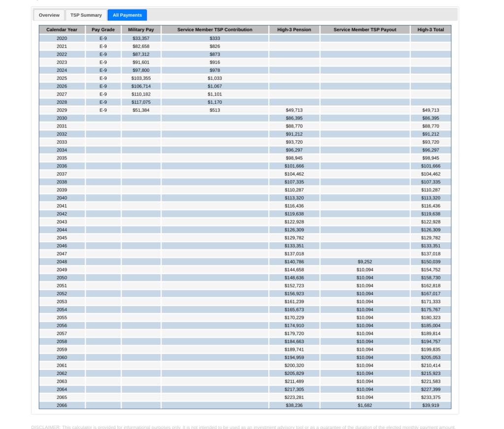Select the 2020 calendar year cell
Image resolution: width=504 pixels, height=429 pixels.
(x=62, y=38)
